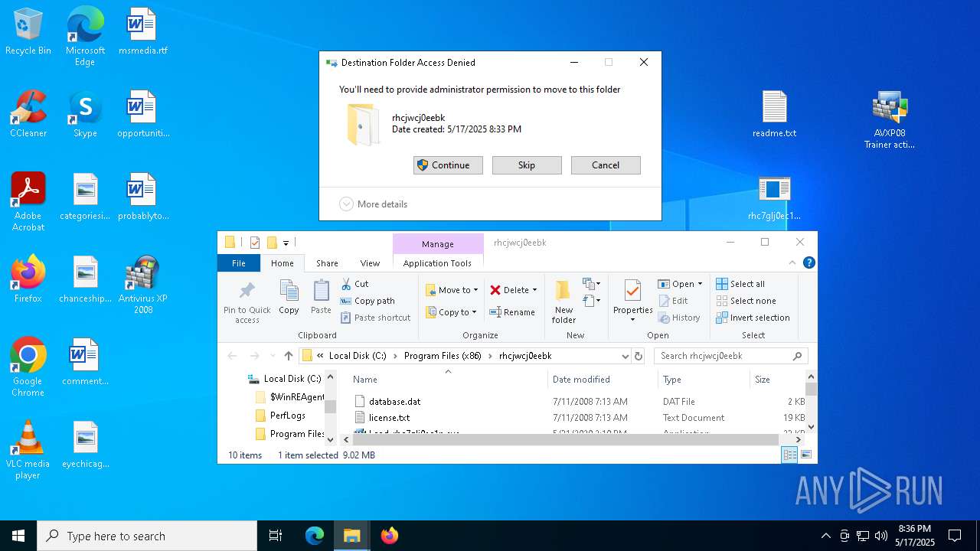Click the Search rhcjwcj0eebk field
Image resolution: width=980 pixels, height=551 pixels.
click(730, 356)
